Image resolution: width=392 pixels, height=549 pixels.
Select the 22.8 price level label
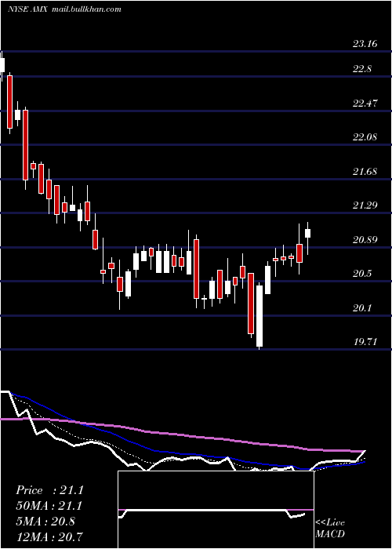(x=362, y=69)
